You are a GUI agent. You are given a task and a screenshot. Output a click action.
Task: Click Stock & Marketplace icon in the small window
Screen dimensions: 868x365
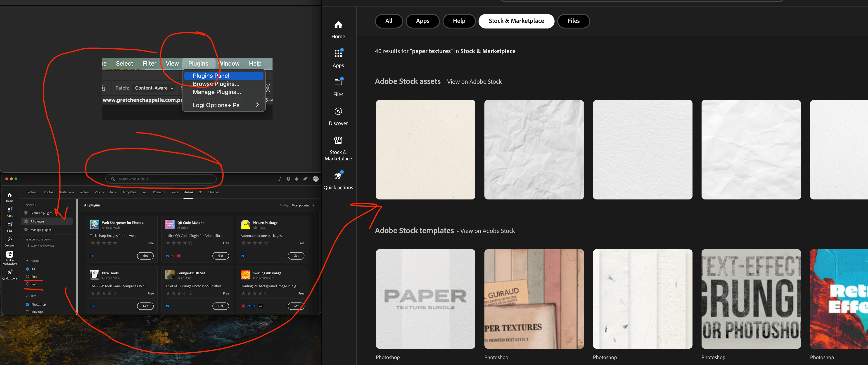pyautogui.click(x=10, y=254)
